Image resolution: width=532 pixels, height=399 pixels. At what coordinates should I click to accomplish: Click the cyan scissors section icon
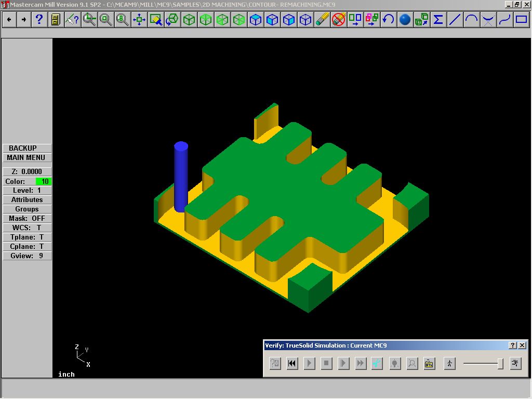377,364
